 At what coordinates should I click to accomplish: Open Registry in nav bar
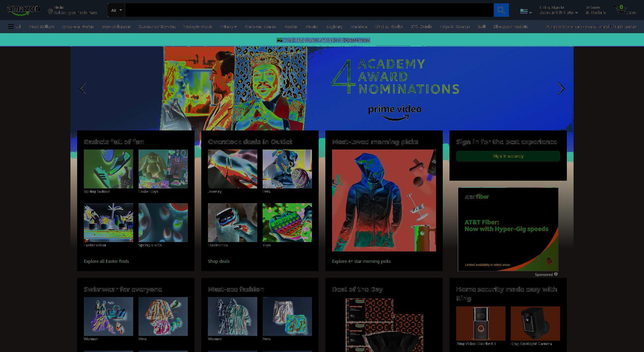334,26
